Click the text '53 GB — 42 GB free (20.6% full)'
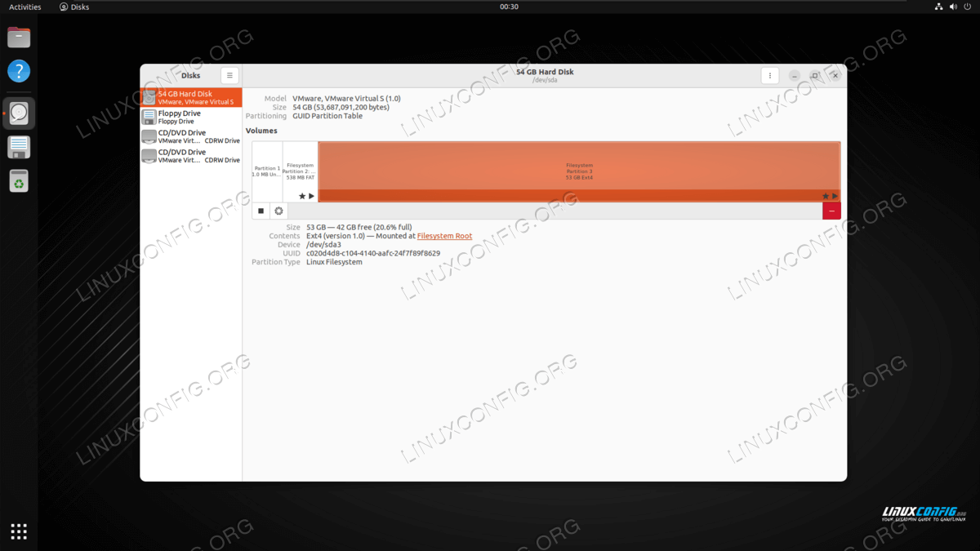The image size is (980, 551). click(x=359, y=227)
